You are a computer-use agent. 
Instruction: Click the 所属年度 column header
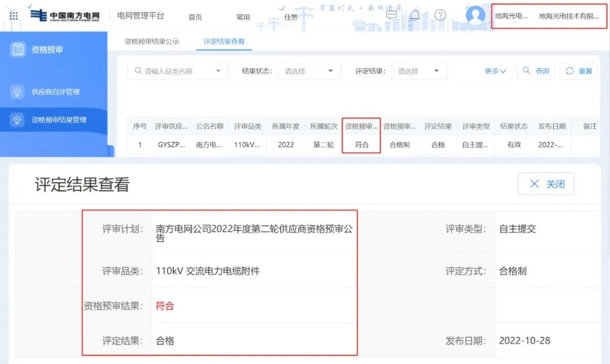pos(286,126)
